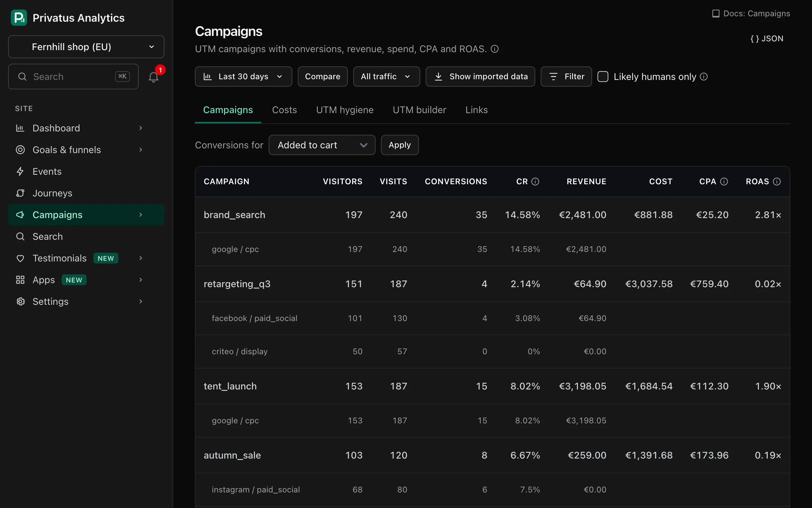Click the Dashboard chart icon in the sidebar
Screen dimensions: 812x508
coord(20,128)
